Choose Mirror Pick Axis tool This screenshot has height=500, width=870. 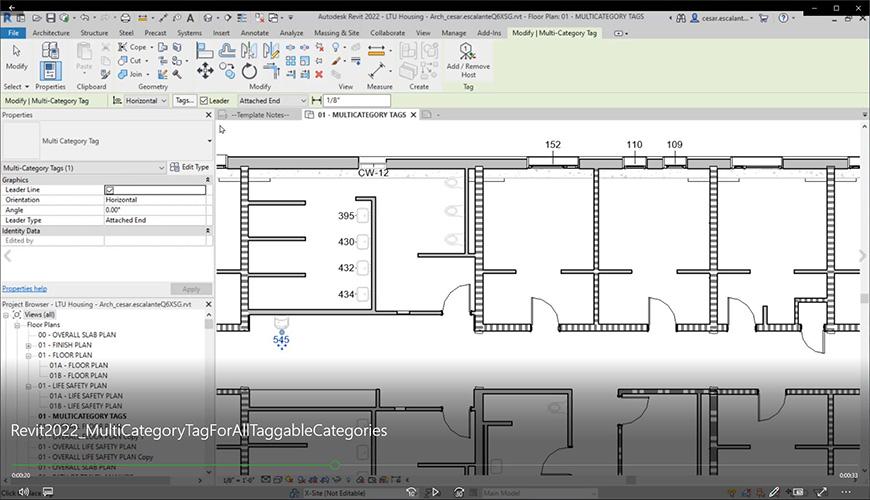pos(249,50)
